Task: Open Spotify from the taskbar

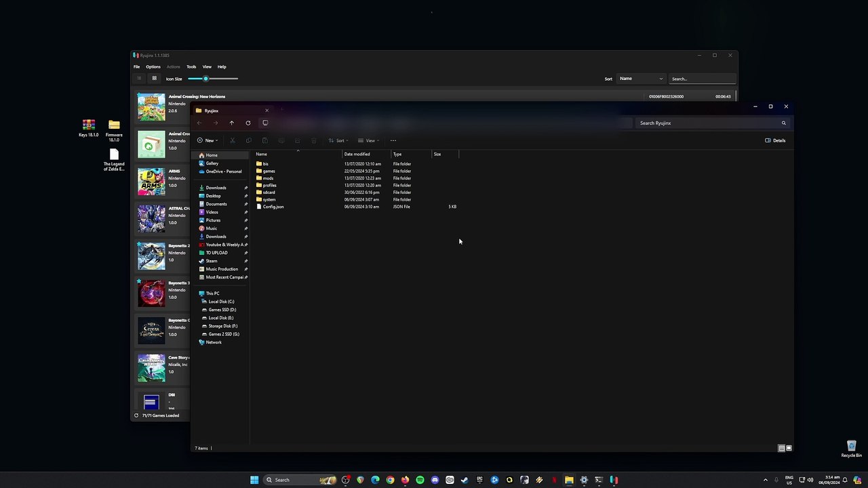Action: 420,480
